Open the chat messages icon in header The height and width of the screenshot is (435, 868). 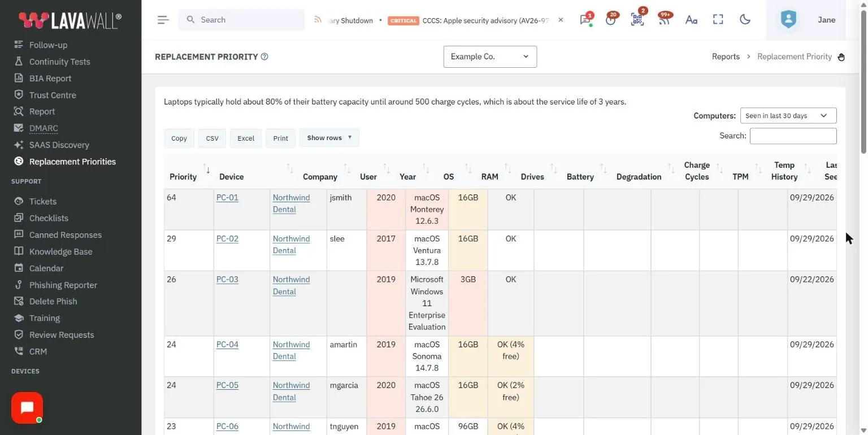coord(585,20)
